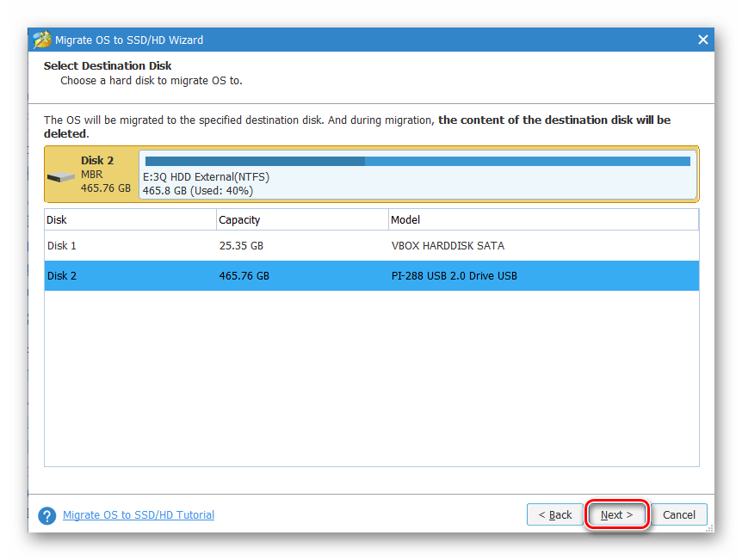Cancel the migration wizard
Image resolution: width=742 pixels, height=560 pixels.
(678, 514)
